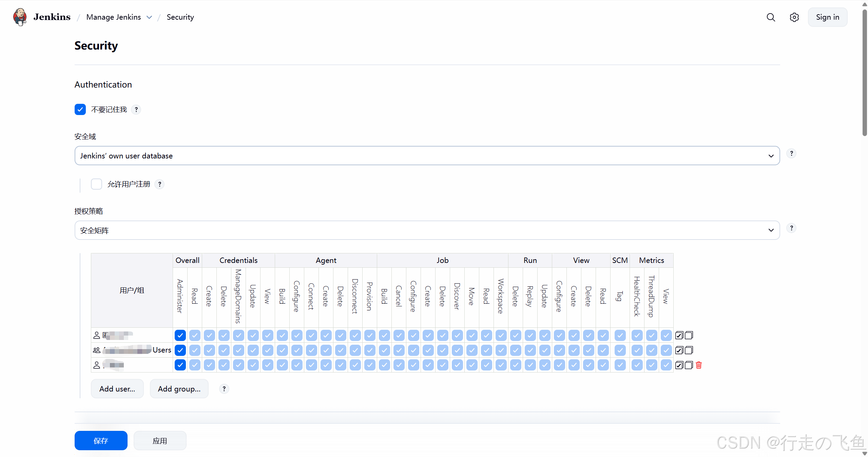The image size is (868, 457).
Task: Click the Metrics group header
Action: [x=651, y=260]
